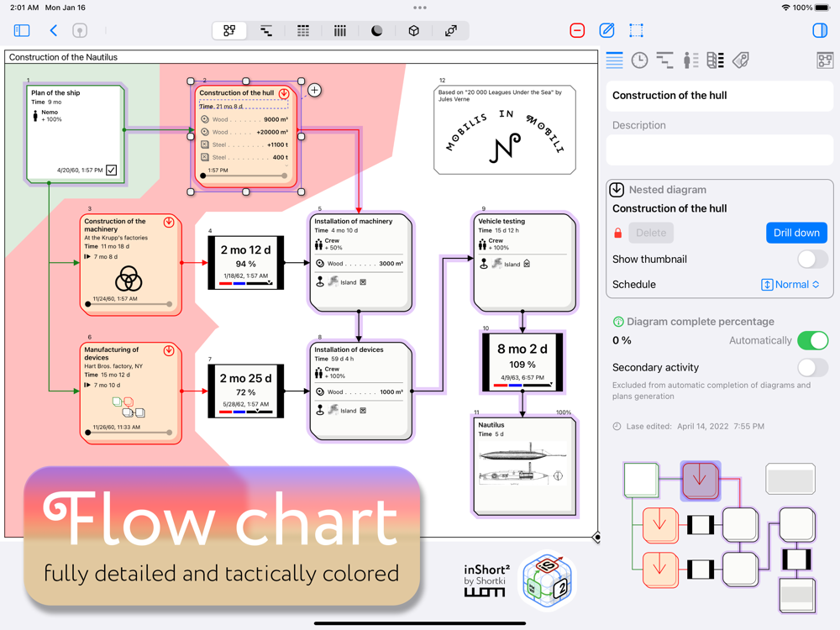840x630 pixels.
Task: Tap the battery status indicator
Action: (822, 8)
